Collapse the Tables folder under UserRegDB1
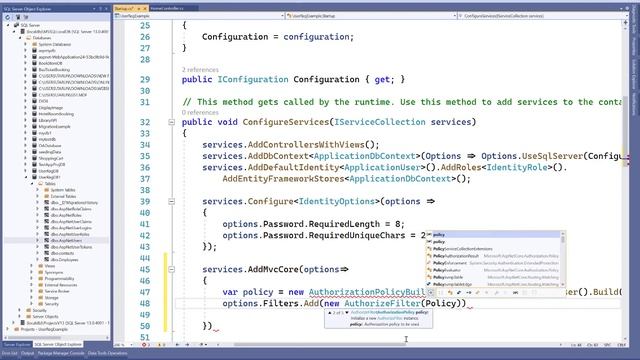The width and height of the screenshot is (640, 360). coord(32,183)
